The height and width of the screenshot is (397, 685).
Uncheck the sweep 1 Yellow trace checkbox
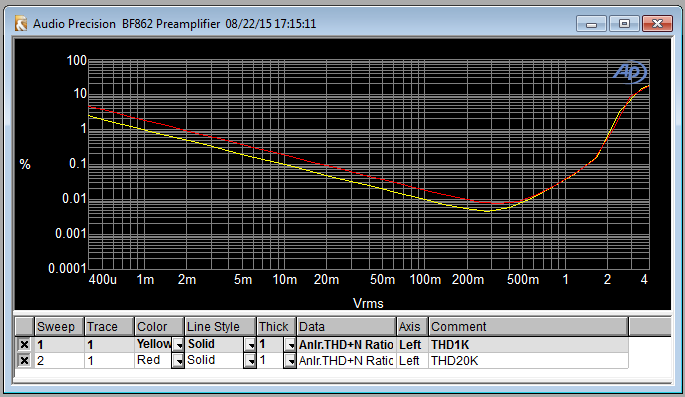(24, 345)
